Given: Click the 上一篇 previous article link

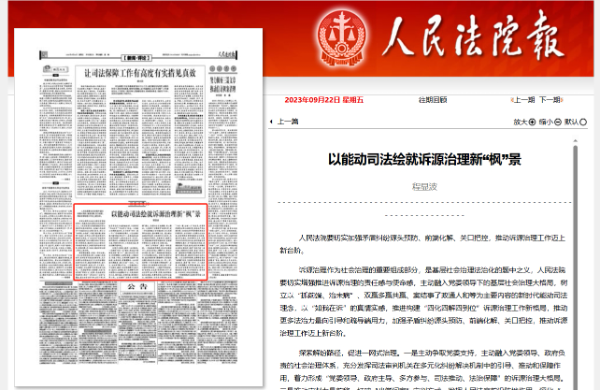Looking at the screenshot, I should (287, 122).
